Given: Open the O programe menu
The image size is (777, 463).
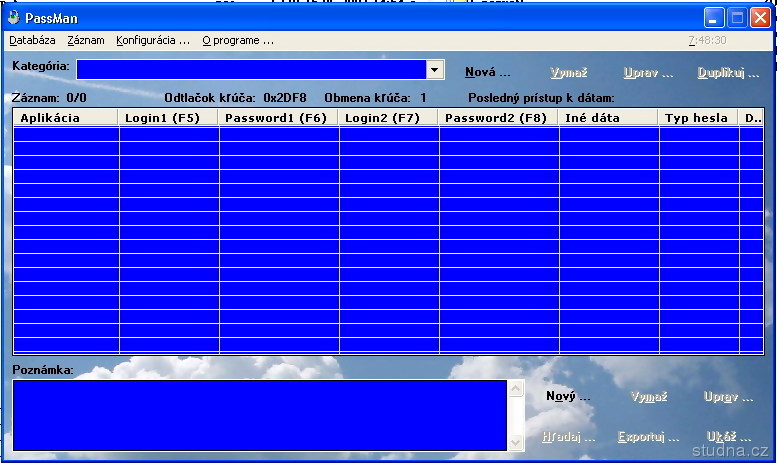Looking at the screenshot, I should 238,41.
